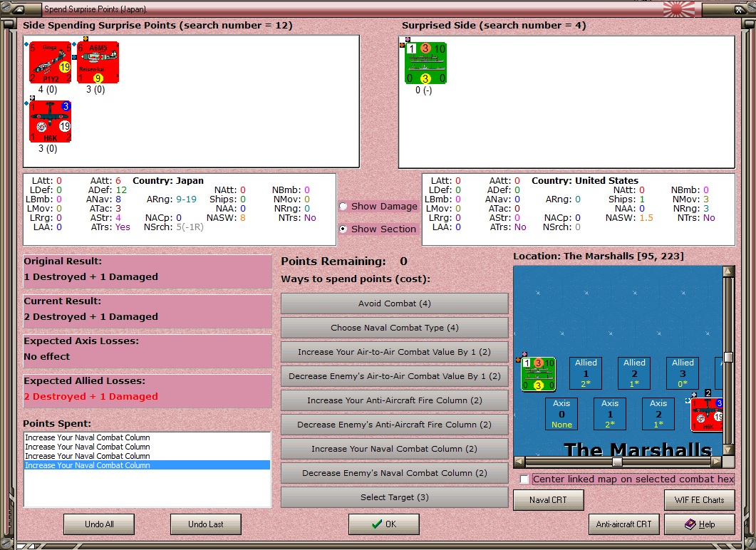Open Help

coord(700,524)
